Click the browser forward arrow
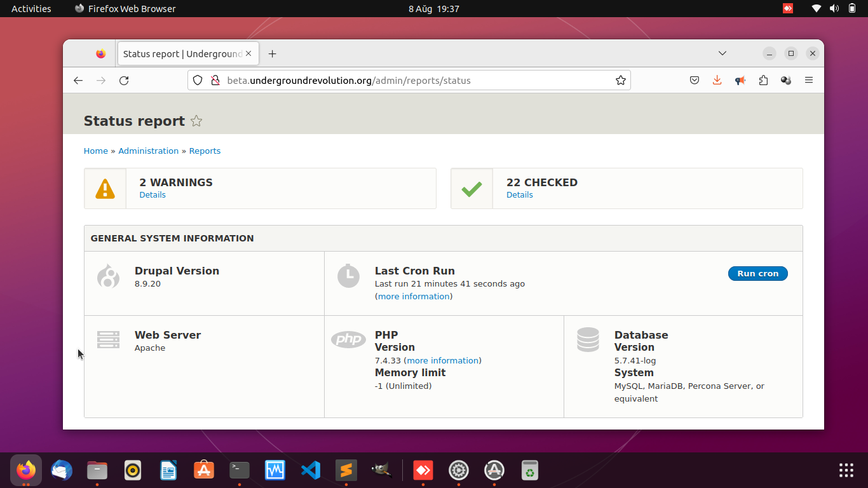This screenshot has height=488, width=868. click(101, 81)
